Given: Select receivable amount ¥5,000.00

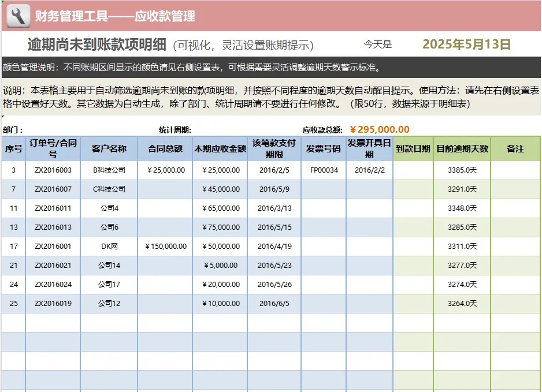Looking at the screenshot, I should coord(221,265).
